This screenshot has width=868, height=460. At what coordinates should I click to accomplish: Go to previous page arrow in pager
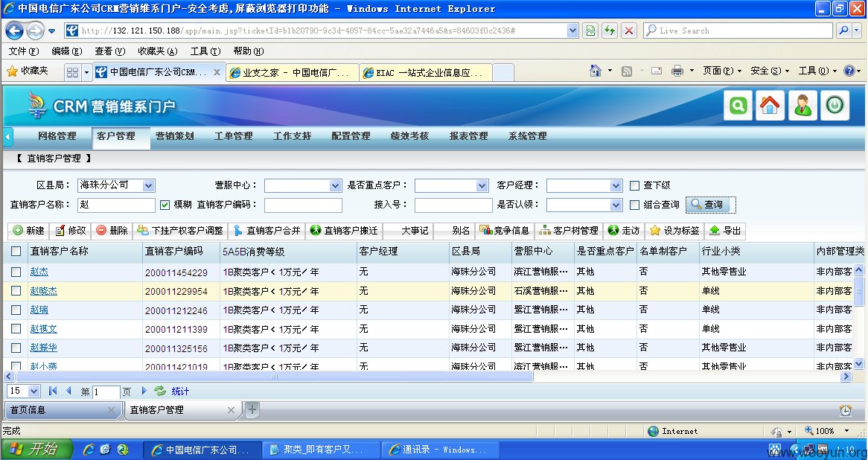pyautogui.click(x=68, y=391)
